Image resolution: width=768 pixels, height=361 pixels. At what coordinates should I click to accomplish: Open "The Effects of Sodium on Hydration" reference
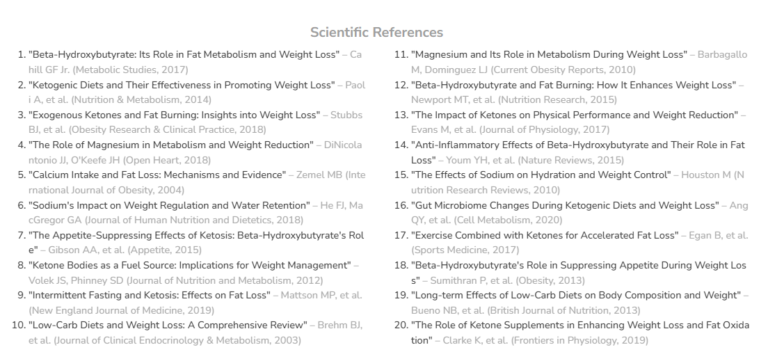pos(541,175)
